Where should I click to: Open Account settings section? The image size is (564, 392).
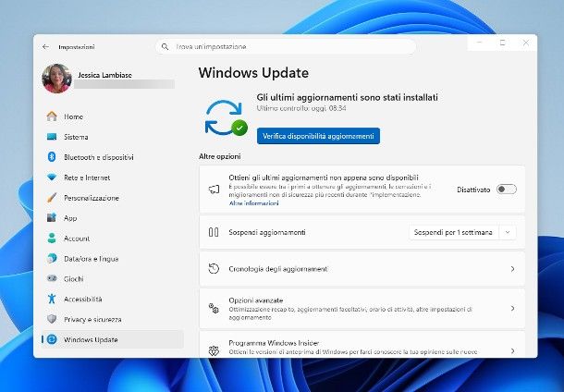tap(112, 239)
